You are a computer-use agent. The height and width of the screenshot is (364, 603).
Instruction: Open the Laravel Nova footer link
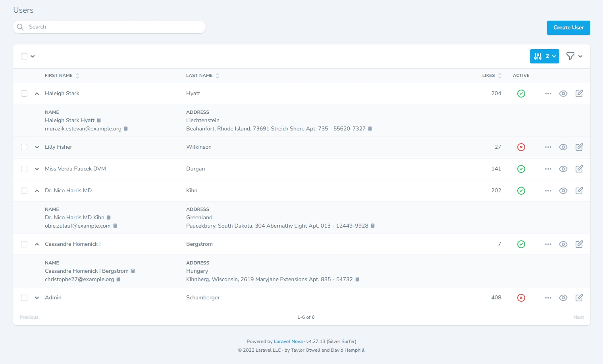(288, 341)
